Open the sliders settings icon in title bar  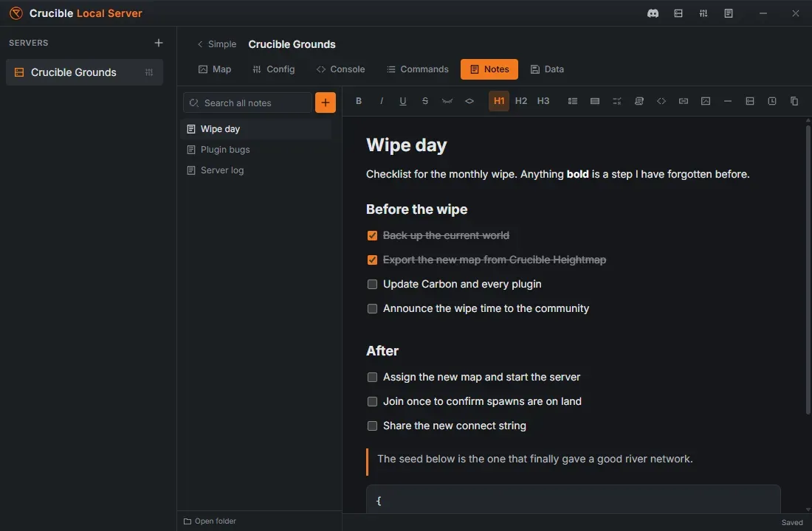(703, 13)
